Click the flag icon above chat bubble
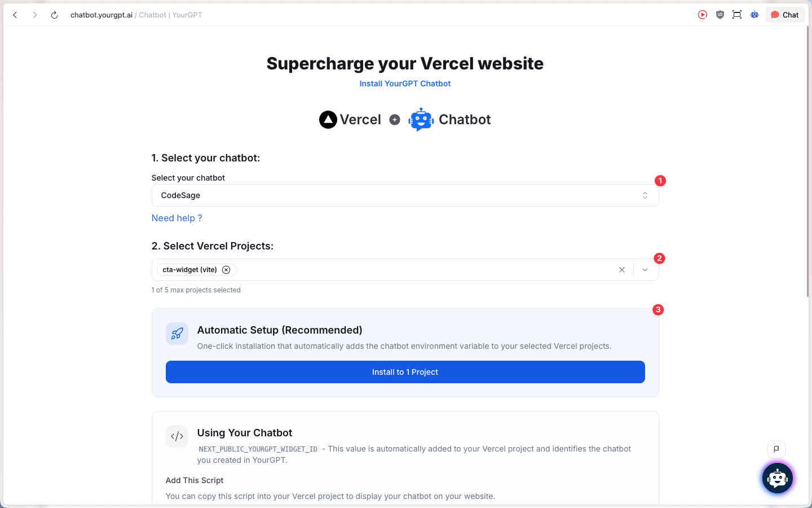Viewport: 812px width, 508px height. 776,449
